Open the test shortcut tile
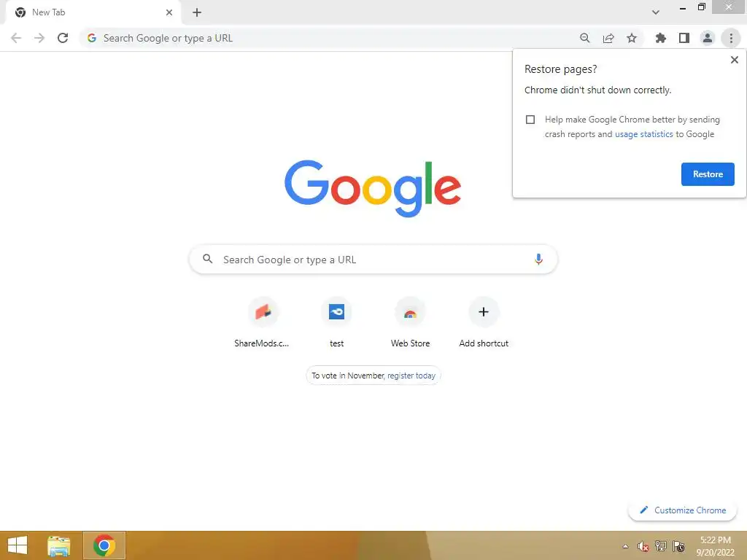The width and height of the screenshot is (747, 560). point(336,322)
